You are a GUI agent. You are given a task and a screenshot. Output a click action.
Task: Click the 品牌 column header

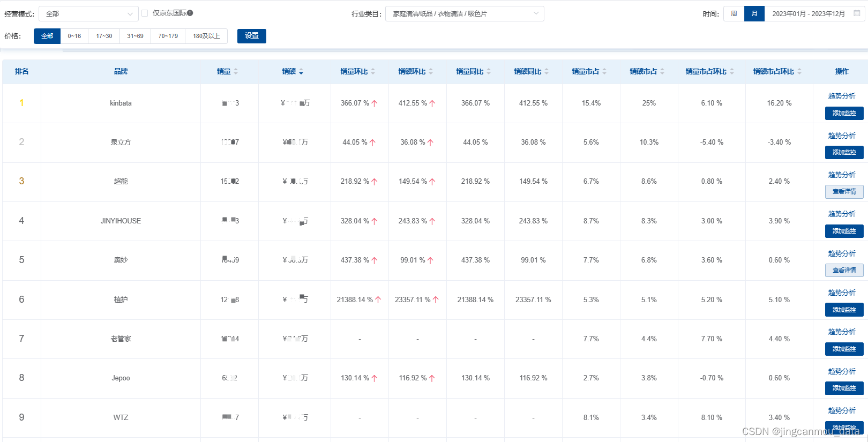pyautogui.click(x=121, y=71)
